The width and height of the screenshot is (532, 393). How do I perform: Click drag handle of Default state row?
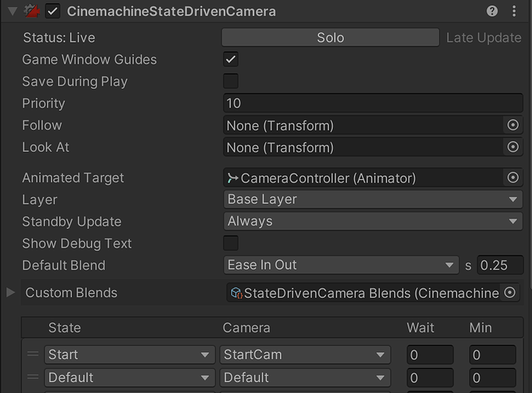click(32, 377)
